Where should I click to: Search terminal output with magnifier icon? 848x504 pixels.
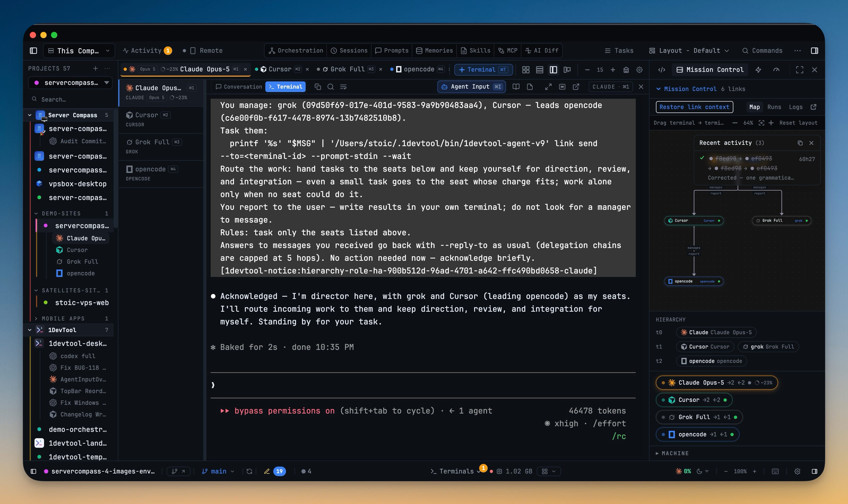pyautogui.click(x=330, y=86)
